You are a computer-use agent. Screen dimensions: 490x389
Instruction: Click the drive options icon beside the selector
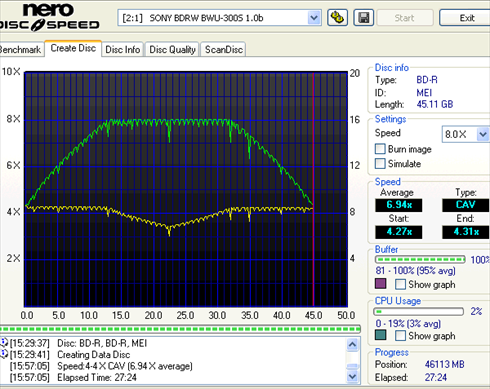(337, 18)
